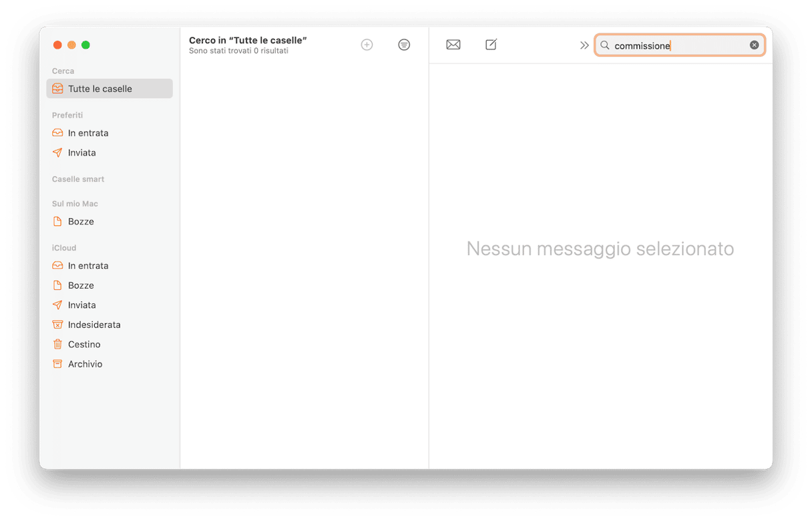
Task: Toggle the message filter button
Action: click(x=404, y=45)
